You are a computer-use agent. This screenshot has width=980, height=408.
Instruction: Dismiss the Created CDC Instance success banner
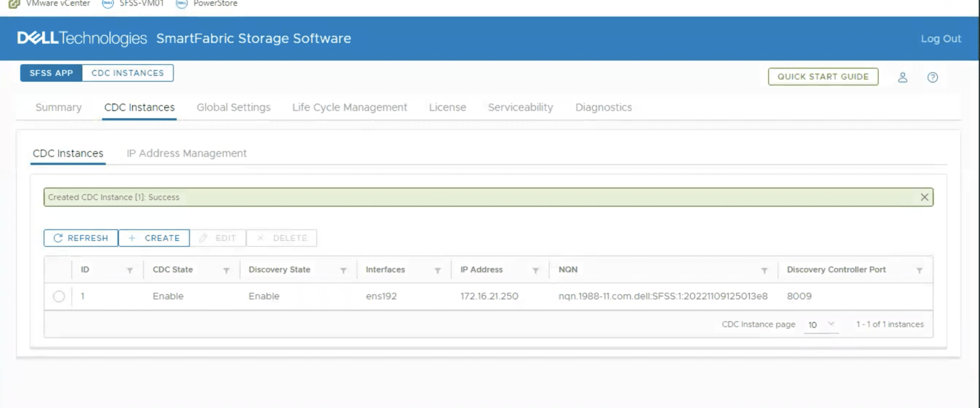click(x=924, y=197)
